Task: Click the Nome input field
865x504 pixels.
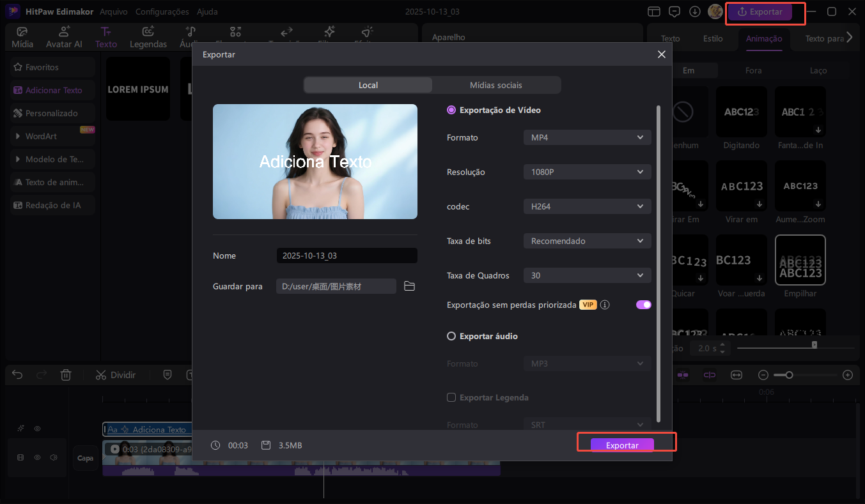Action: coord(347,256)
